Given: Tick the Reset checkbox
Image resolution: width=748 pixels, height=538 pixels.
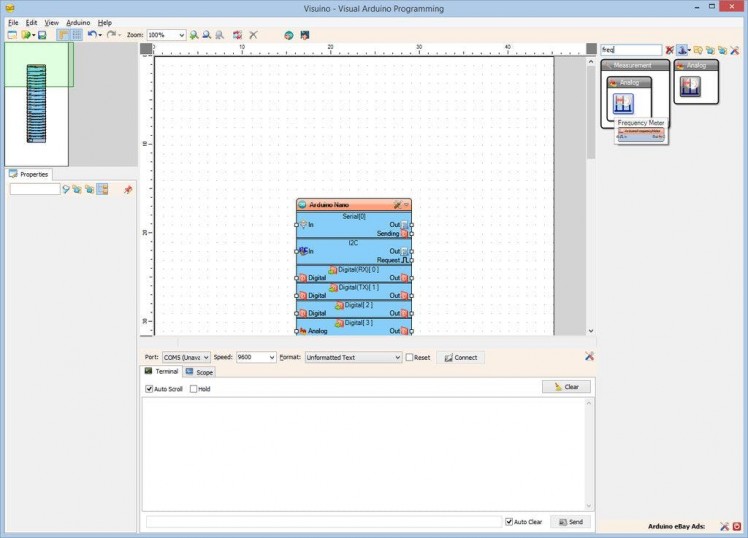Looking at the screenshot, I should click(x=410, y=357).
